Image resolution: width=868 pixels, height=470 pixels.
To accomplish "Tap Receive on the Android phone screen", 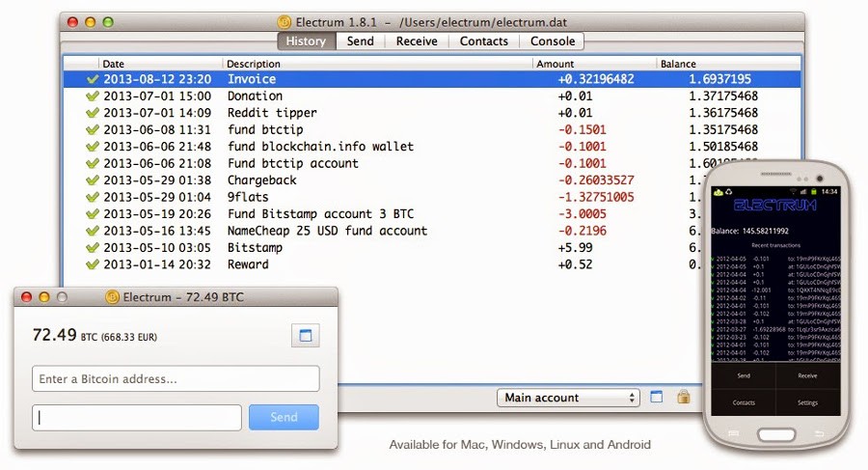I will pyautogui.click(x=807, y=375).
